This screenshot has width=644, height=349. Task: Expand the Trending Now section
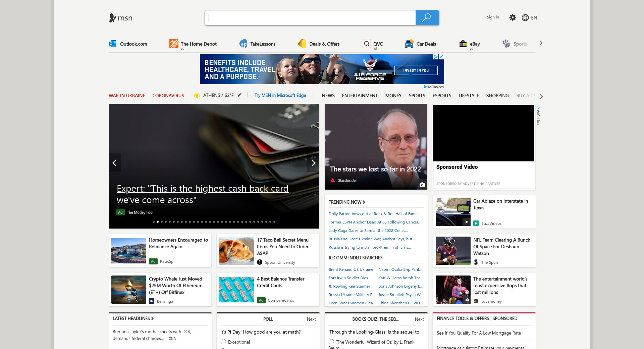click(347, 202)
